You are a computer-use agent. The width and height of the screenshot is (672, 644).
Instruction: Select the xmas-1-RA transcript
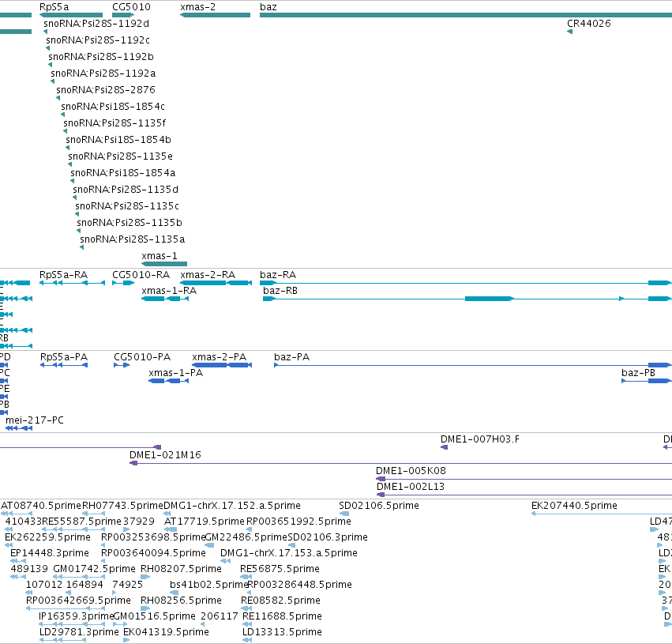pyautogui.click(x=165, y=299)
